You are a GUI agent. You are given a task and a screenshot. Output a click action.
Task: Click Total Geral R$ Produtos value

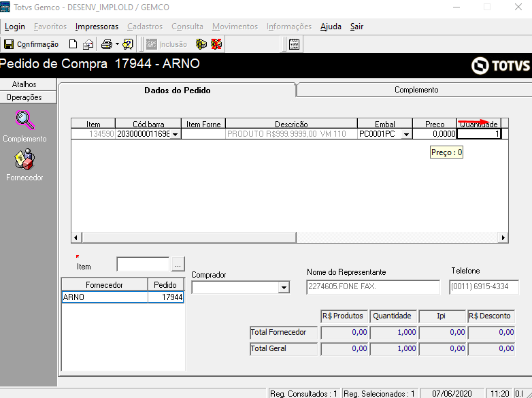344,348
